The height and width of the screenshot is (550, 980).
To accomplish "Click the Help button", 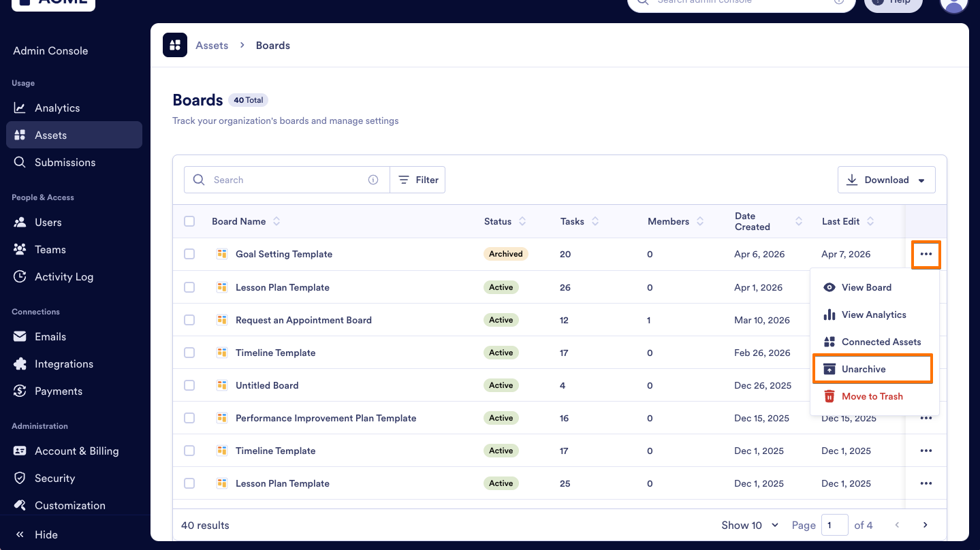I will 893,2.
